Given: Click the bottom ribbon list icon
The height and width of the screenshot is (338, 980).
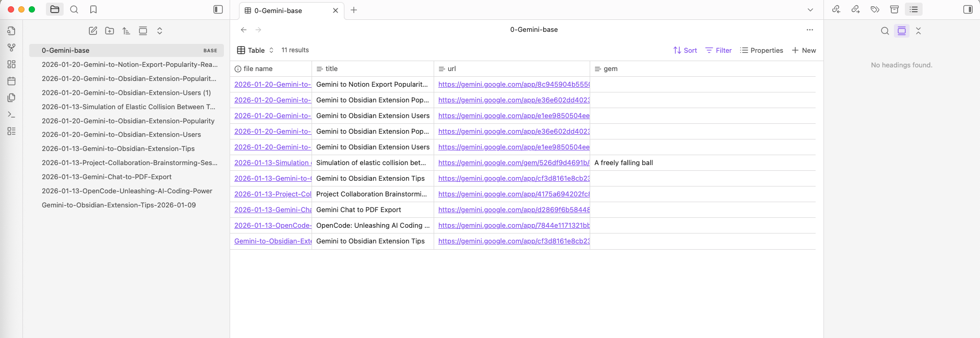Looking at the screenshot, I should pyautogui.click(x=11, y=131).
